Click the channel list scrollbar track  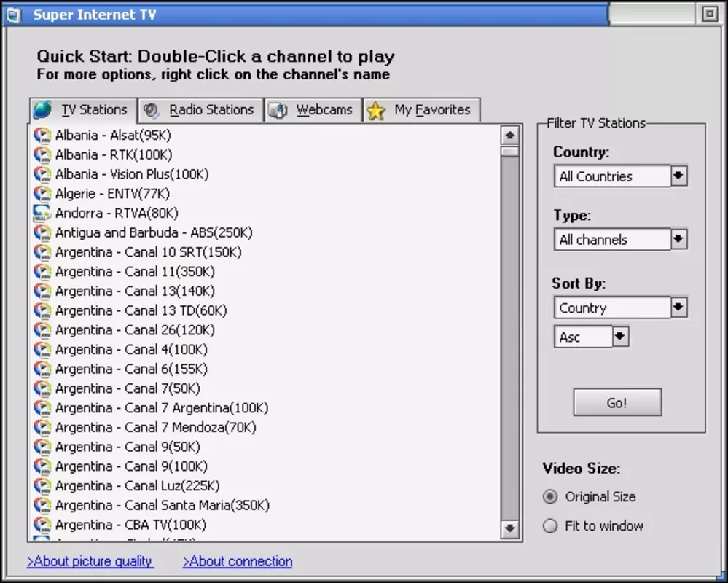tap(510, 339)
